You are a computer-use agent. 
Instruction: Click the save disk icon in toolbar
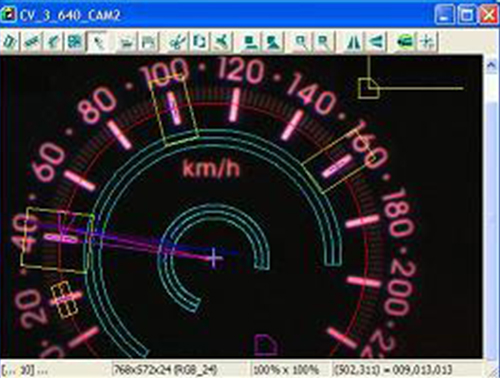pyautogui.click(x=149, y=42)
